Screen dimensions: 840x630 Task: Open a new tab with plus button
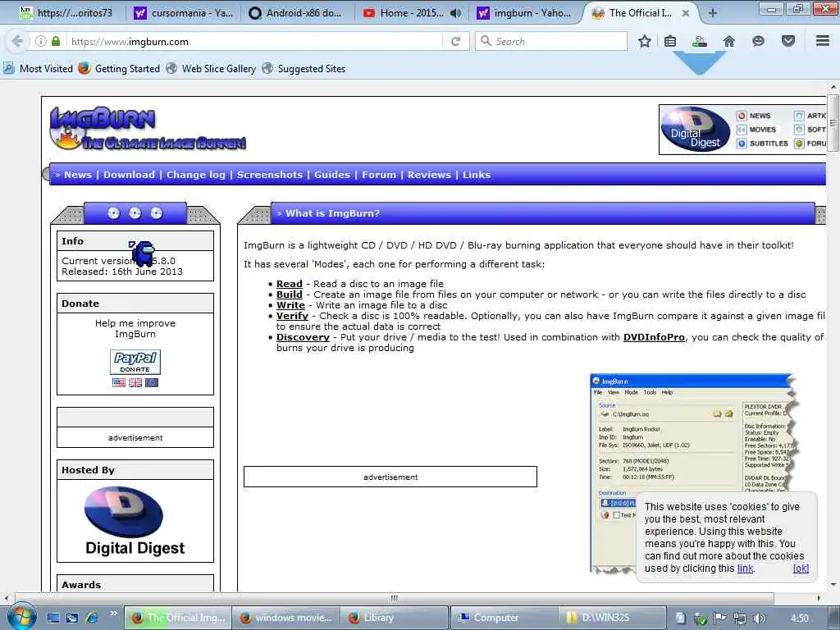point(713,13)
